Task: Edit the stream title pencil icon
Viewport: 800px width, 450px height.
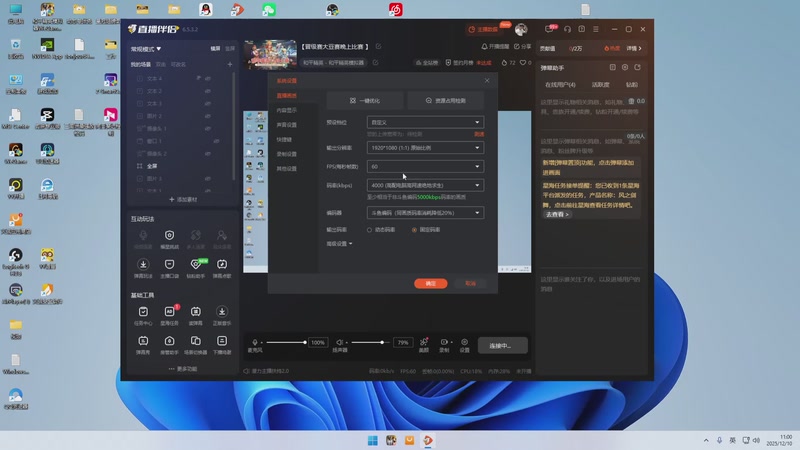Action: tap(379, 46)
